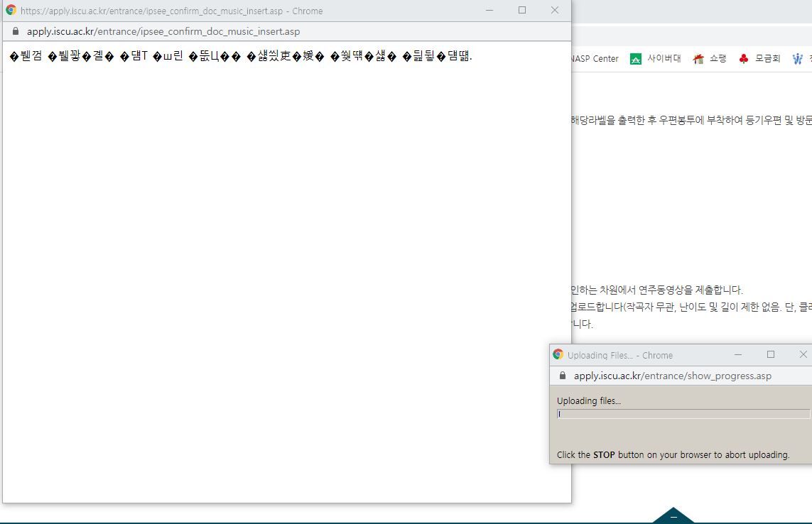The width and height of the screenshot is (812, 524).
Task: Click the show_progress.asp URL in upload popup
Action: [x=672, y=376]
